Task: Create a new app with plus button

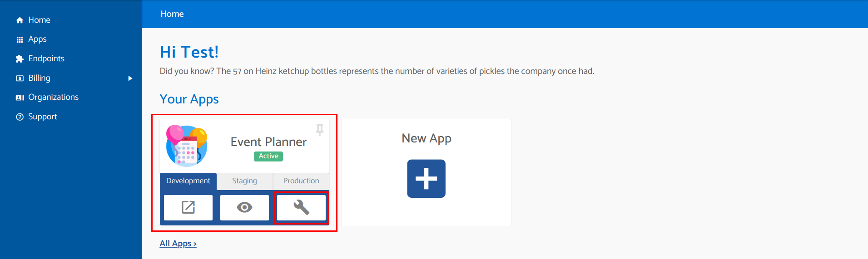Action: pos(426,179)
